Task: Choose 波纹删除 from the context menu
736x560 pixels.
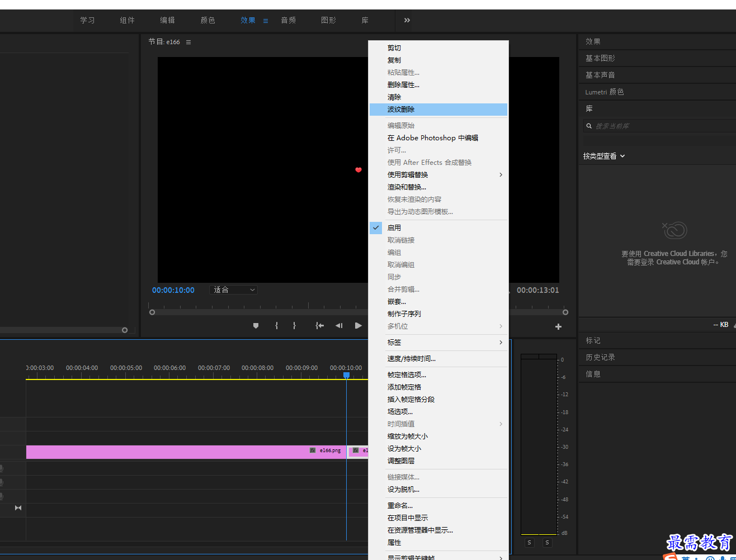Action: [438, 110]
